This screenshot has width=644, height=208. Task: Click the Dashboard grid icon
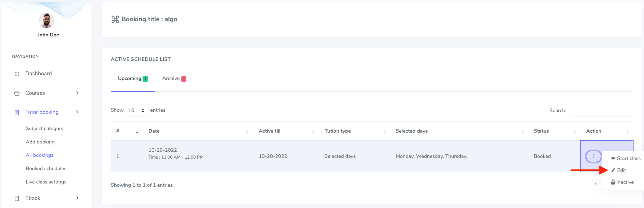click(x=17, y=74)
